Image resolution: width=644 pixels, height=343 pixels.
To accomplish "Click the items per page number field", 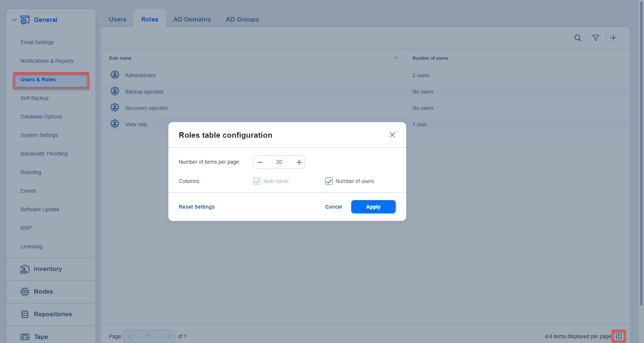I will click(x=279, y=162).
